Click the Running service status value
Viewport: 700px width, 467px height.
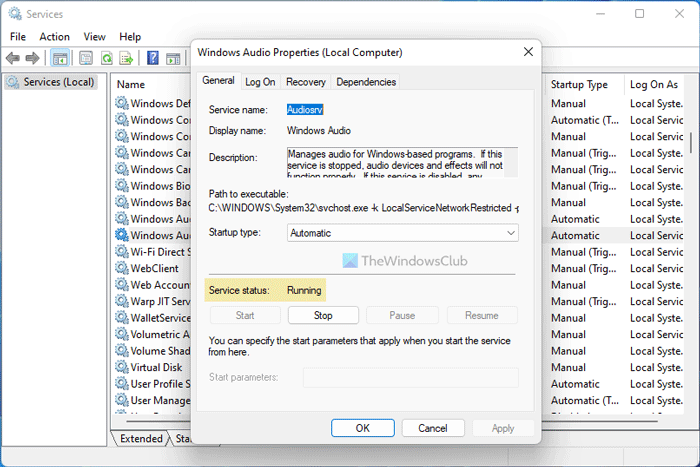(x=304, y=290)
